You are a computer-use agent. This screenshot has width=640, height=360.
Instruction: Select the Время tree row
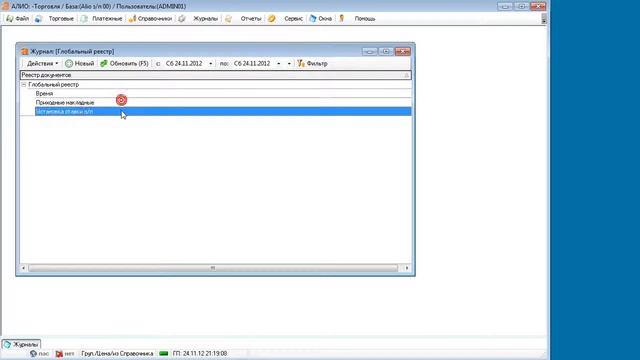tap(223, 93)
